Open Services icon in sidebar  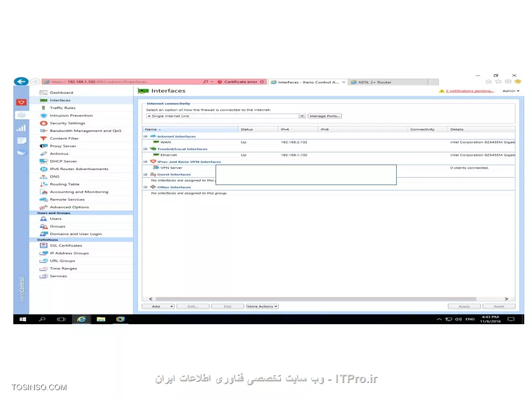coord(43,276)
